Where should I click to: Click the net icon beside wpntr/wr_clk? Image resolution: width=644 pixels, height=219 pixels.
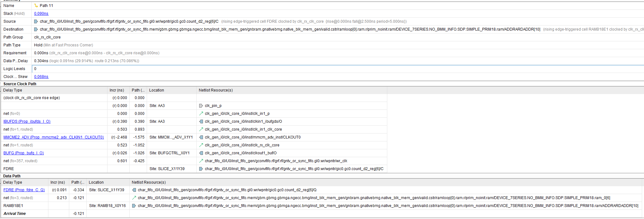click(x=201, y=161)
